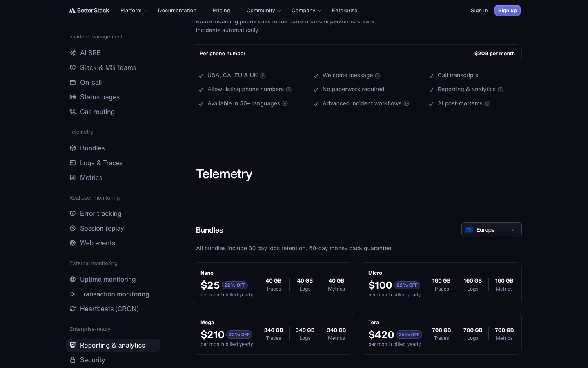The image size is (588, 368).
Task: Click the "$208 per month" price text
Action: click(494, 54)
